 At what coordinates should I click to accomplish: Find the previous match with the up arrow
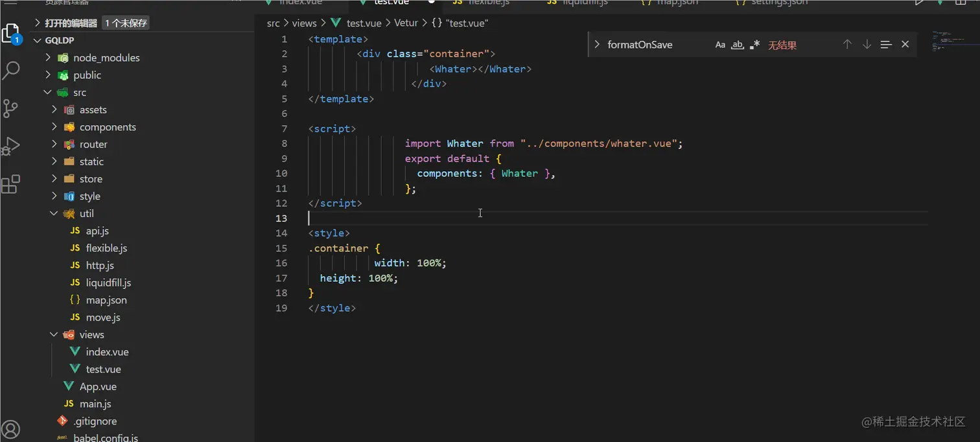(847, 44)
